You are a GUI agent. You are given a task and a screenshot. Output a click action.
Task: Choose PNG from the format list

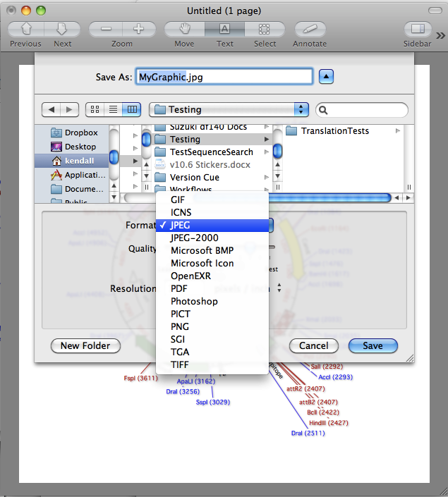click(x=180, y=326)
